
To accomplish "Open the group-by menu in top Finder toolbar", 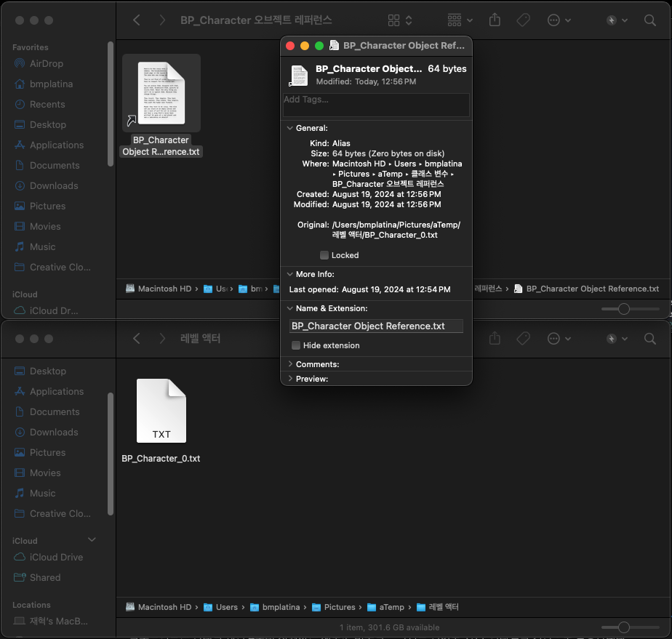I will 460,20.
